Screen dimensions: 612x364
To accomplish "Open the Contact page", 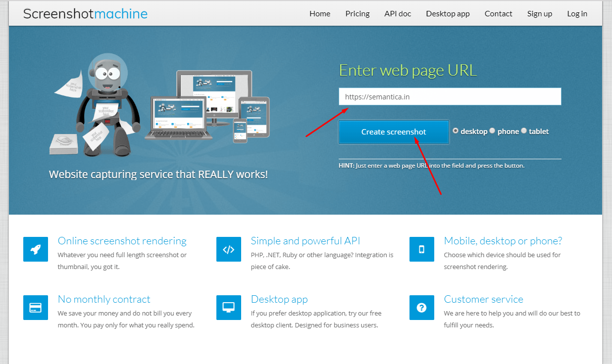I will tap(499, 14).
